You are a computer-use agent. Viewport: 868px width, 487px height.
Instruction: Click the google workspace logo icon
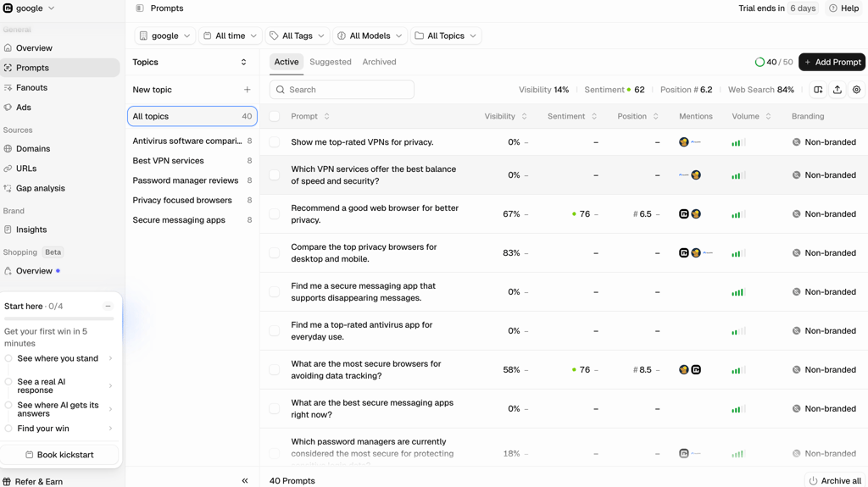point(8,8)
